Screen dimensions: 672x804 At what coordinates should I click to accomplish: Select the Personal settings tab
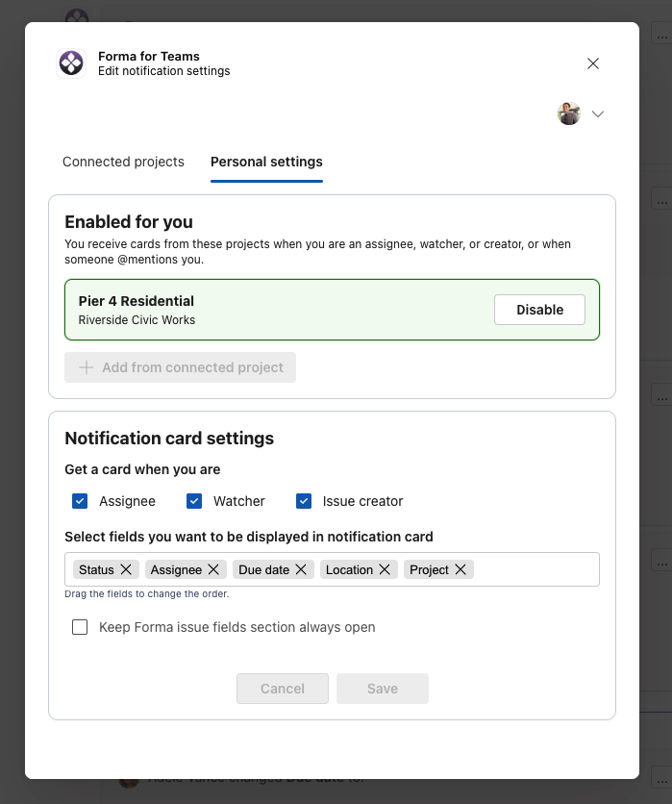point(266,162)
